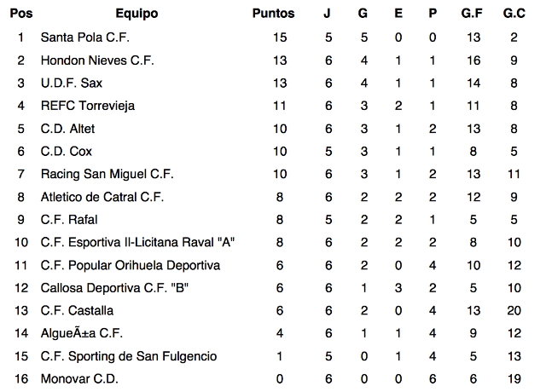Open Atletico de Catral C.F. entry
Image resolution: width=546 pixels, height=392 pixels.
[102, 197]
